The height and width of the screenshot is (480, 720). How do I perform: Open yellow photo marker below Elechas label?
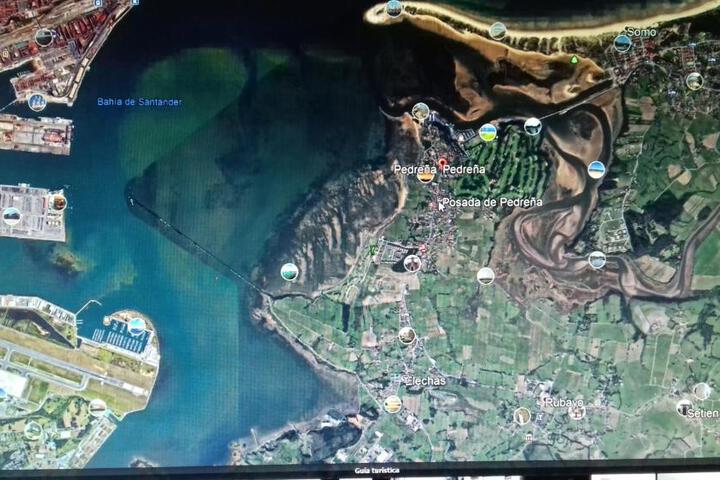pos(393,404)
